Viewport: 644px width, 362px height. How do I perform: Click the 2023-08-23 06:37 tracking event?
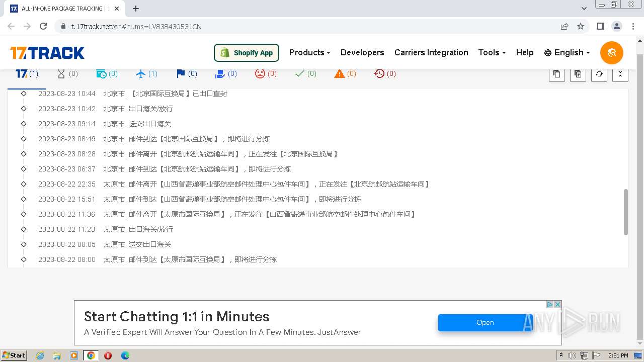coord(165,169)
